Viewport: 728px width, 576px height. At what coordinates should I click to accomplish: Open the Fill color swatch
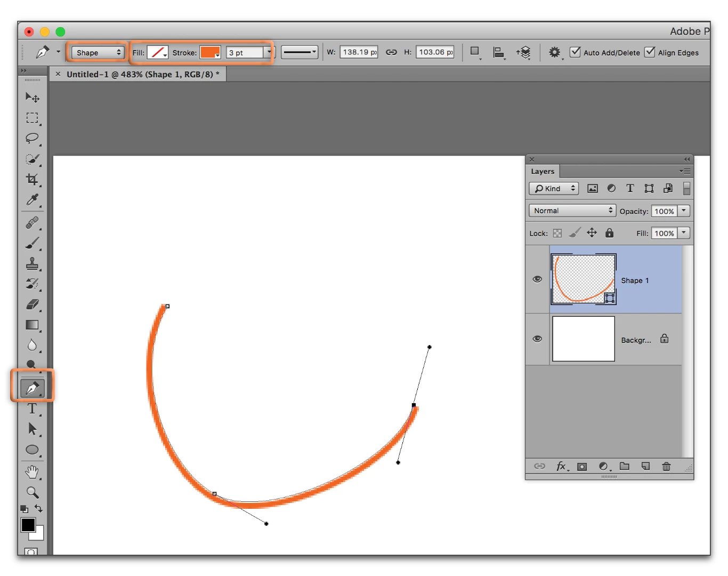158,52
